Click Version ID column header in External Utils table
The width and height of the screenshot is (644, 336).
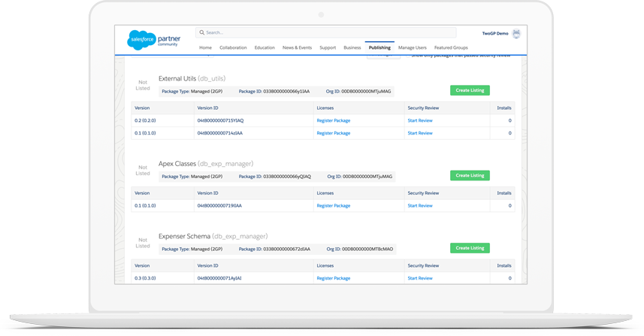pos(207,108)
